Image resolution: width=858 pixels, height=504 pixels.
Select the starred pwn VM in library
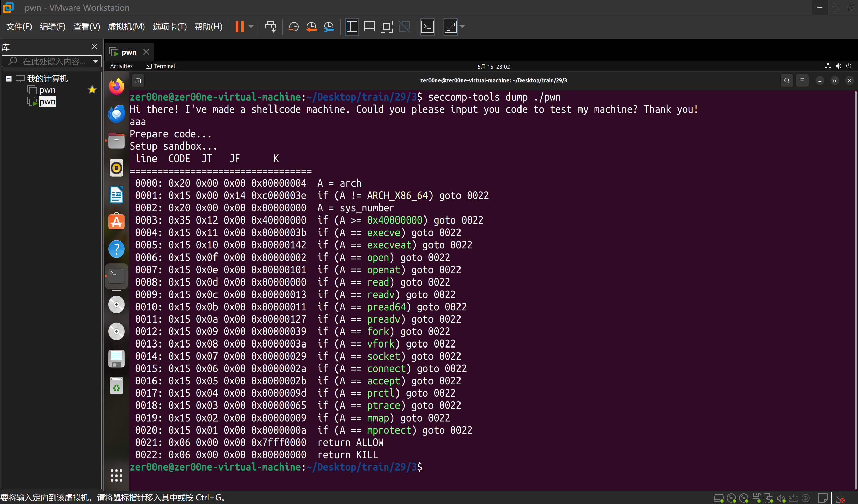(47, 90)
